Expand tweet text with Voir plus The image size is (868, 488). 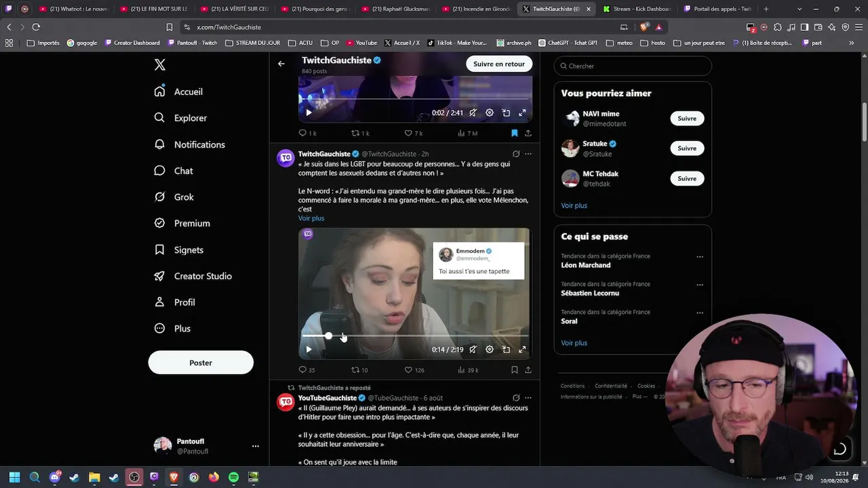click(311, 218)
